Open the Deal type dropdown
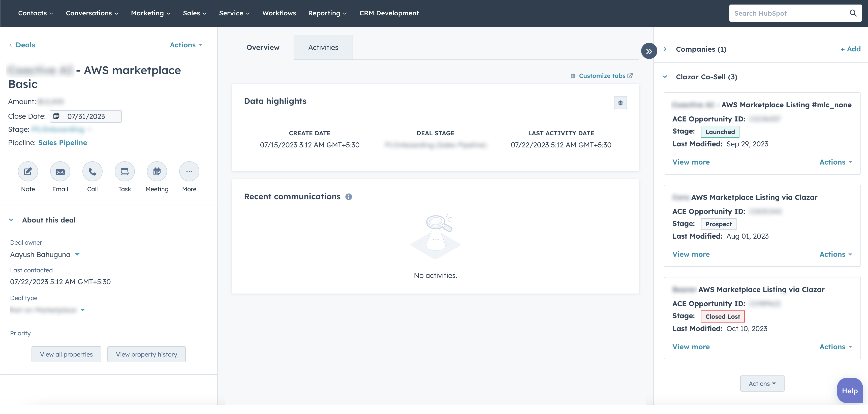Image resolution: width=868 pixels, height=414 pixels. pyautogui.click(x=48, y=310)
